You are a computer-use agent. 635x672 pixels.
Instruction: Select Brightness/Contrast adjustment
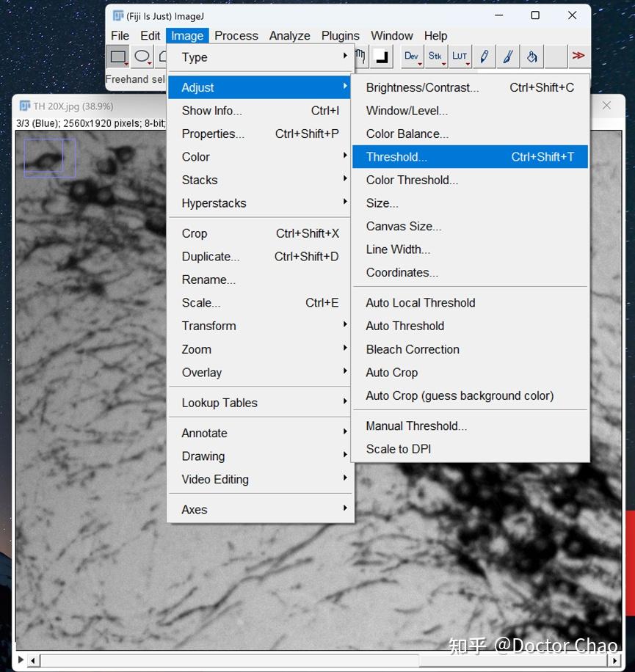[423, 87]
